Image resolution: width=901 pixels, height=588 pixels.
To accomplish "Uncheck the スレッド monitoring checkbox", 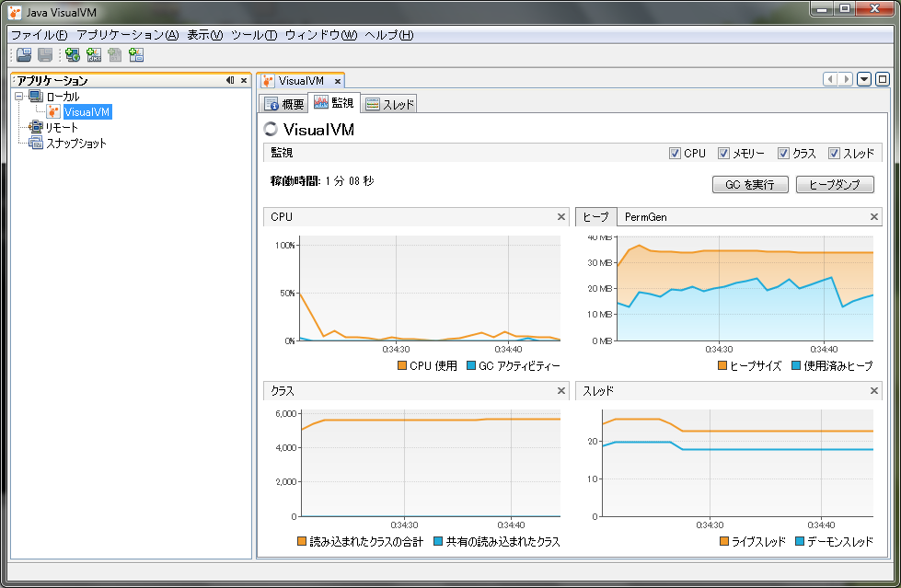I will 834,154.
